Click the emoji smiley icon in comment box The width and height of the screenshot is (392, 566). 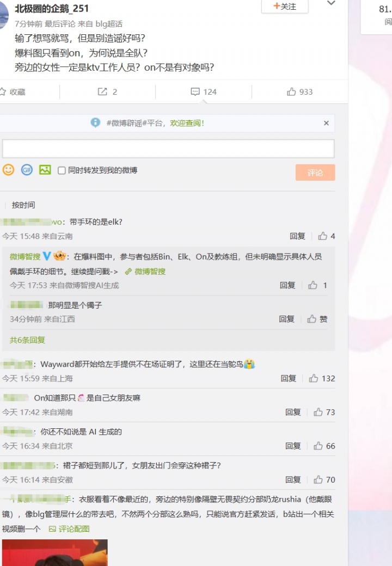(8, 170)
